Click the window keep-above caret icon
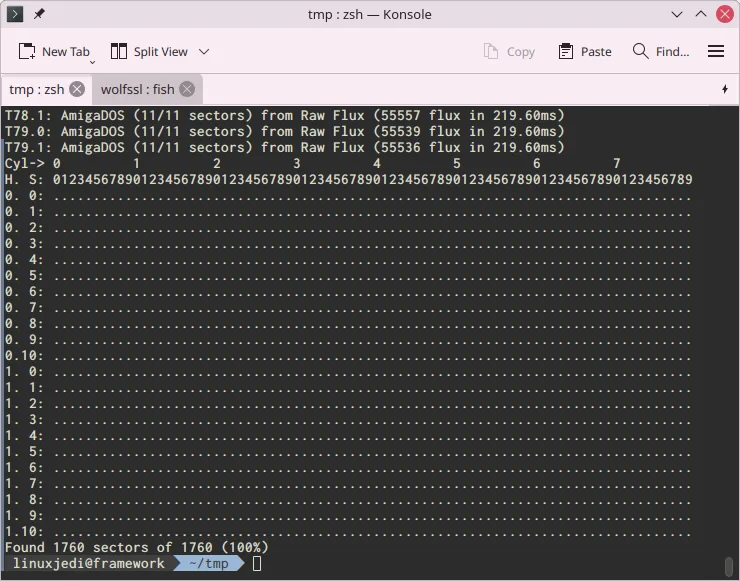 point(701,14)
